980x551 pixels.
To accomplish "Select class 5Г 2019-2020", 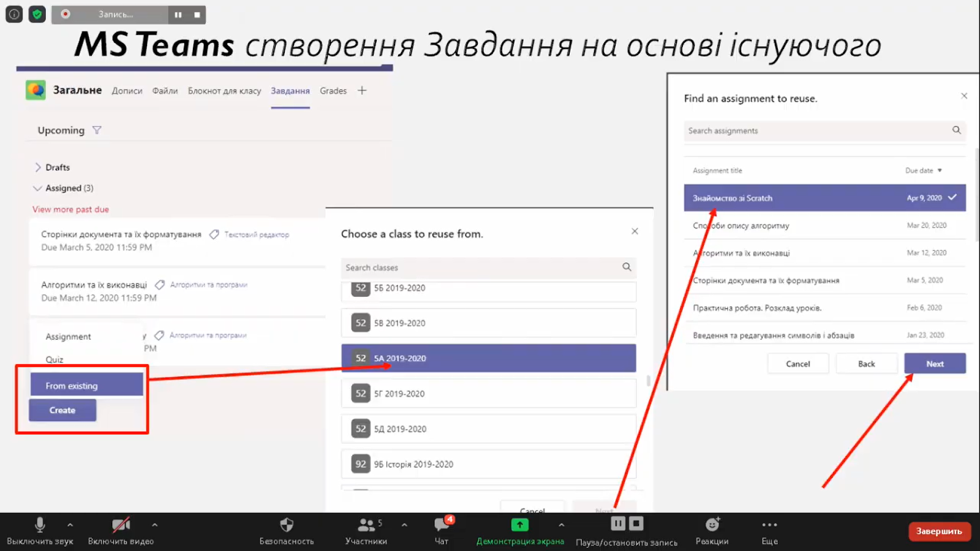I will pyautogui.click(x=488, y=394).
